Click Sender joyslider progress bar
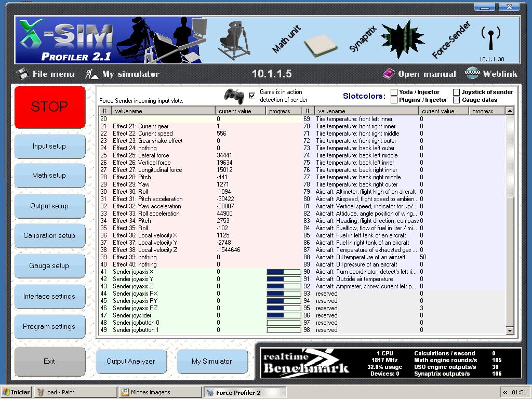 [284, 315]
